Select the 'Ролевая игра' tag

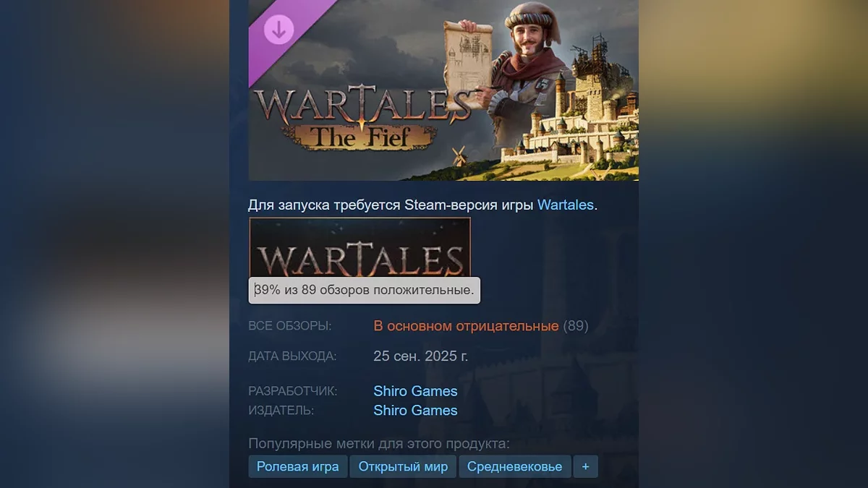298,466
